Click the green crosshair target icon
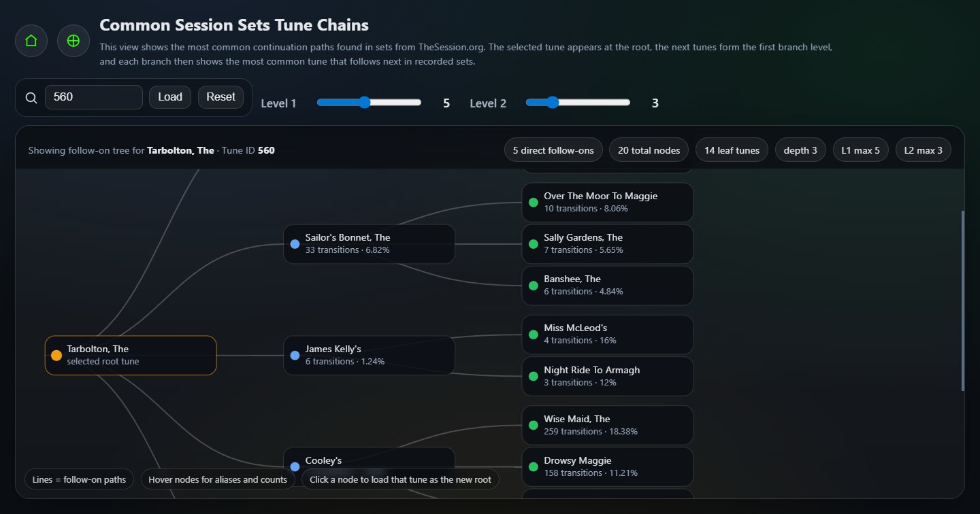This screenshot has height=514, width=980. tap(73, 41)
